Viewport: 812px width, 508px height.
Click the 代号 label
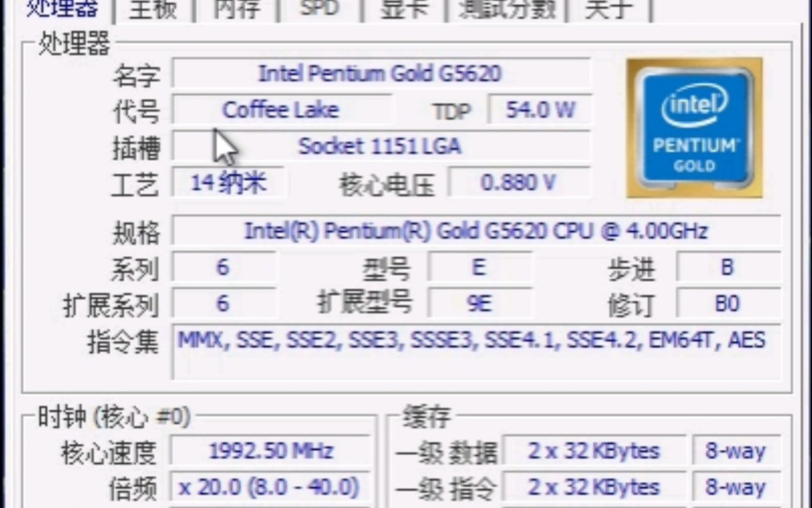[x=136, y=111]
